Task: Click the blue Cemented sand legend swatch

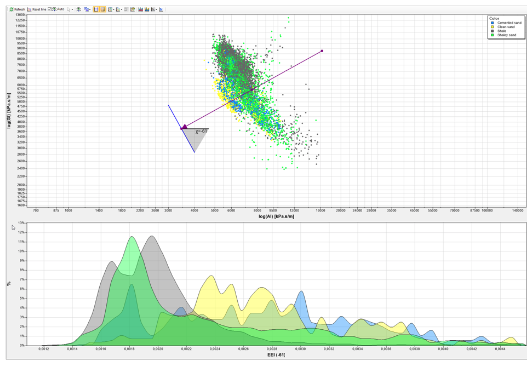Action: tap(492, 23)
